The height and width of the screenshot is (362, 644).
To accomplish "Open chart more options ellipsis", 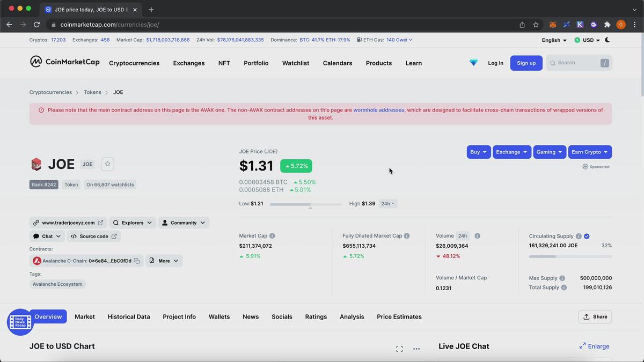I will pos(416,349).
